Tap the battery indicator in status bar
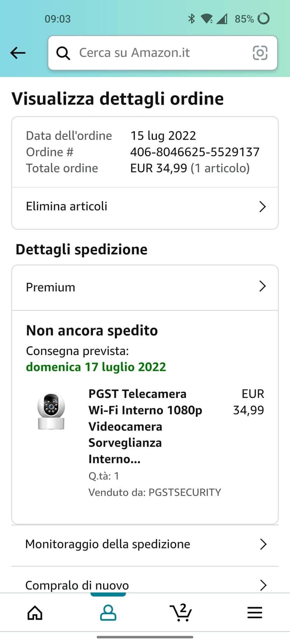 (x=264, y=19)
